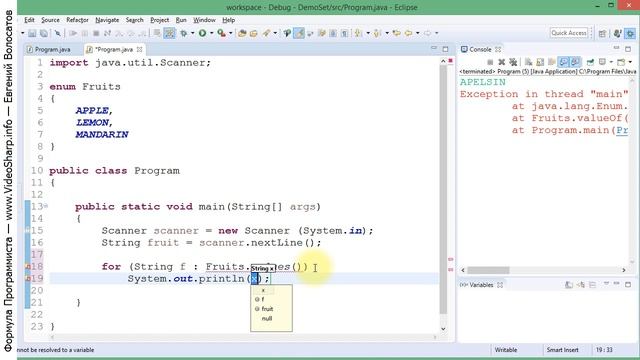Click the Quick Access search field
This screenshot has height=360, width=640.
[569, 33]
